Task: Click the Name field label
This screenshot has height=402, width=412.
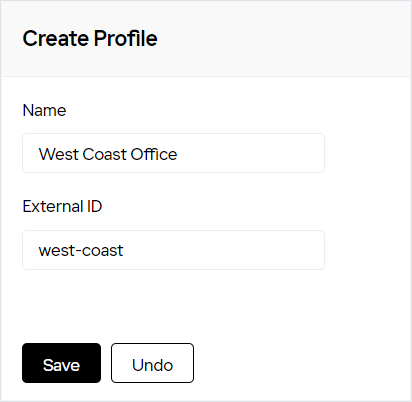Action: (x=44, y=110)
